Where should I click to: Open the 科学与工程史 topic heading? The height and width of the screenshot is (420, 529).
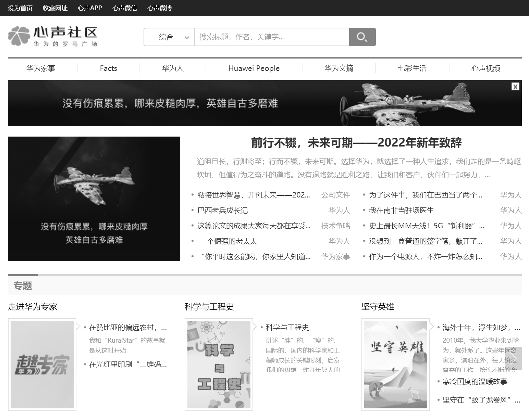coord(209,307)
